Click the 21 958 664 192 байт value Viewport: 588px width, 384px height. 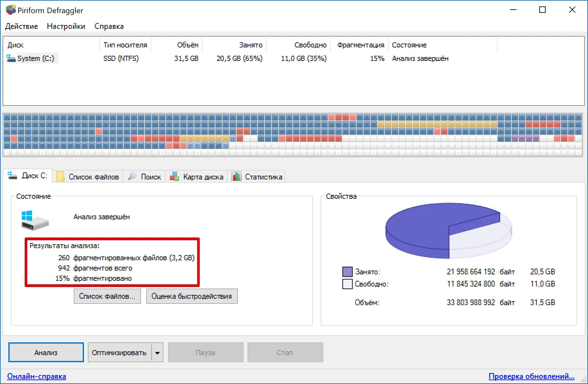pyautogui.click(x=481, y=272)
